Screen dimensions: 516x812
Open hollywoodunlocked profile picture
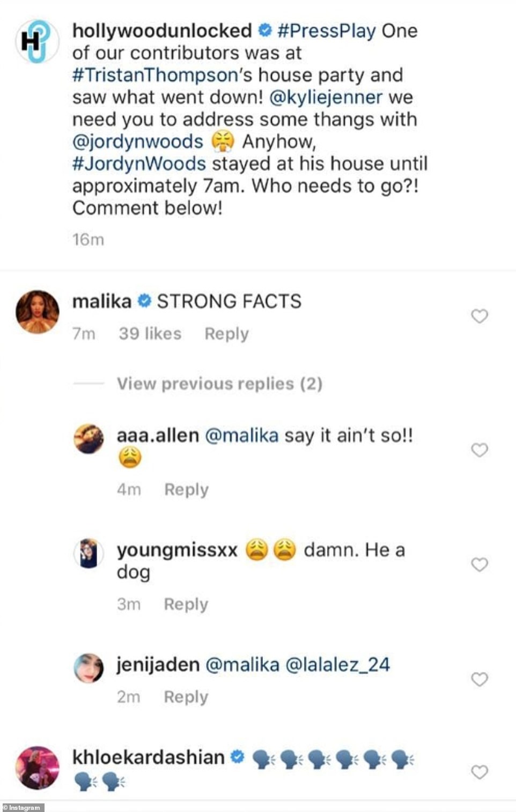[37, 41]
